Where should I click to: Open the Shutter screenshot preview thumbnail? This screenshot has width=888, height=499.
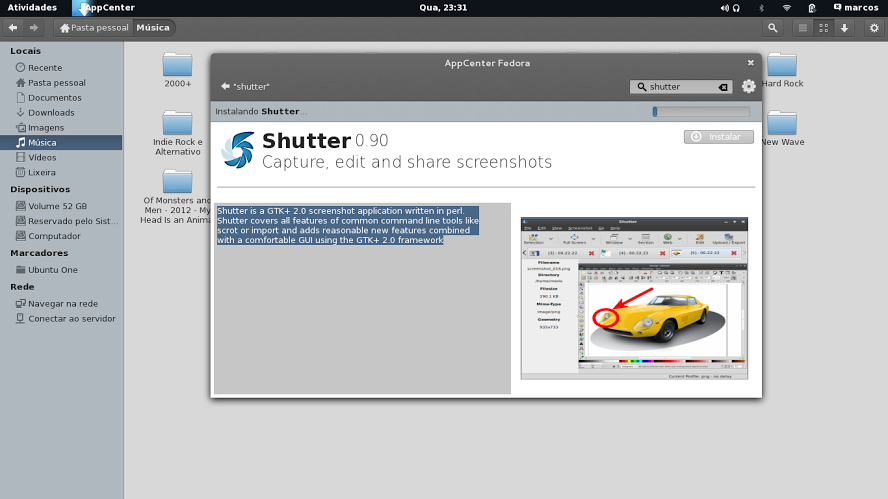(634, 298)
